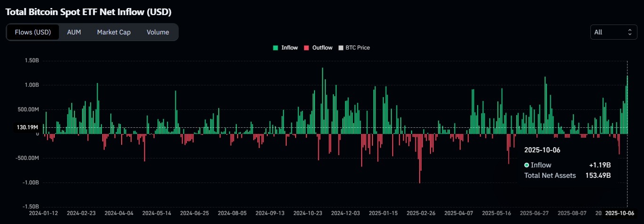The image size is (644, 224).
Task: Click the 130.19M average marker label
Action: coord(28,127)
